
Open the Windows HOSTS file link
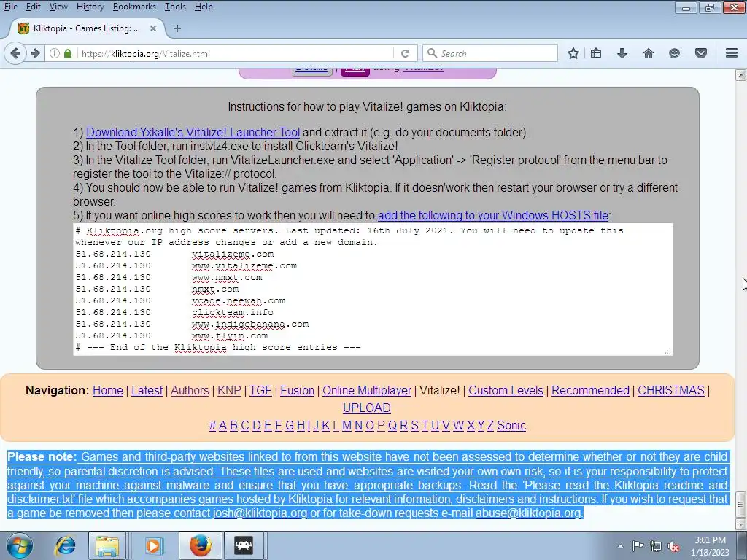coord(493,216)
